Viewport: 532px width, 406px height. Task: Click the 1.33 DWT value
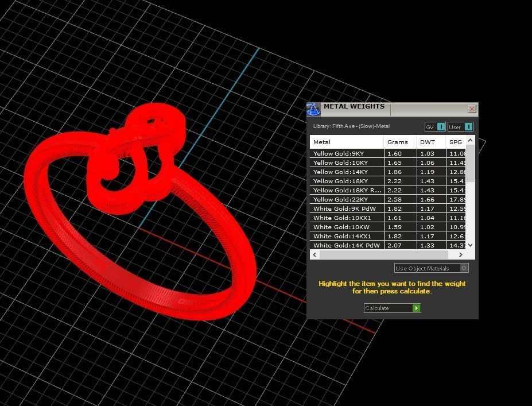pyautogui.click(x=427, y=245)
